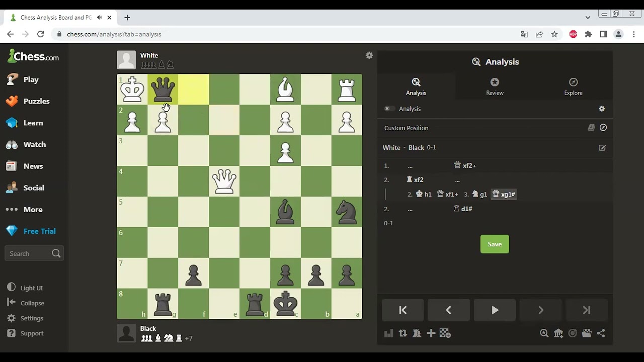This screenshot has height=362, width=644.
Task: Click the green Save button
Action: tap(495, 244)
